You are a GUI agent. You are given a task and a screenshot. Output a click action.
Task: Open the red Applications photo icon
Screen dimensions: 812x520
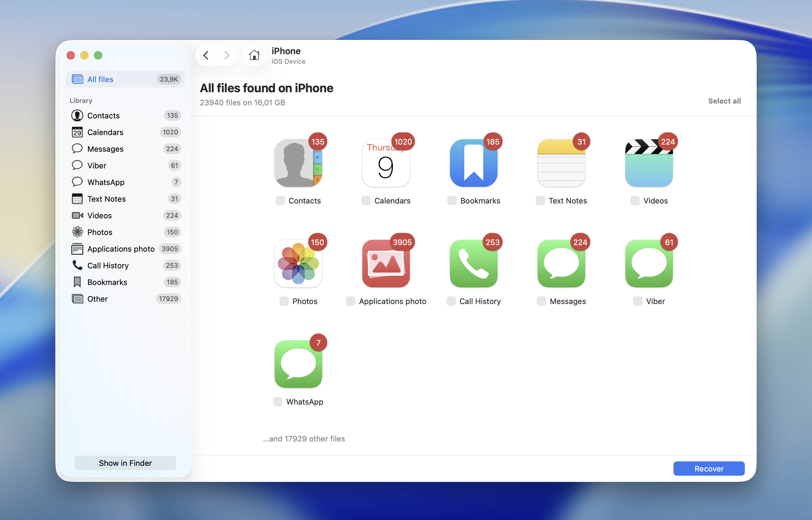point(385,263)
